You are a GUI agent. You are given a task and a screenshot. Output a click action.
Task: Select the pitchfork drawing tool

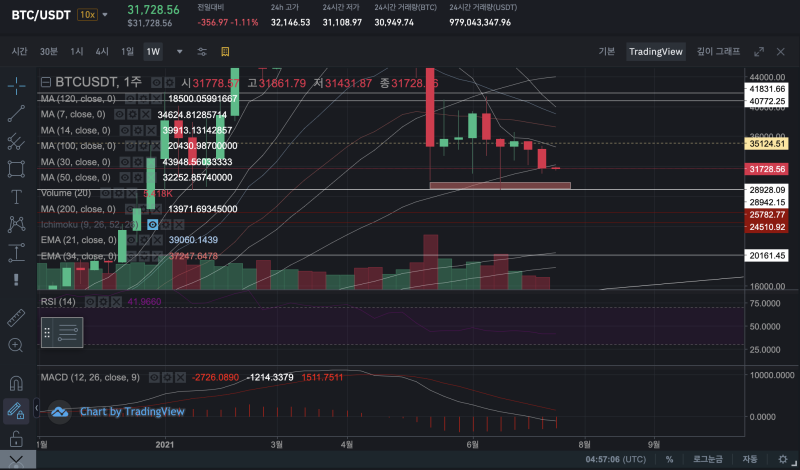tap(16, 141)
